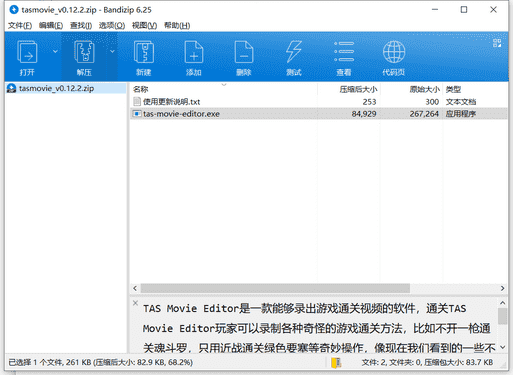Expand the Open button dropdown arrow
513x375 pixels.
(x=55, y=51)
